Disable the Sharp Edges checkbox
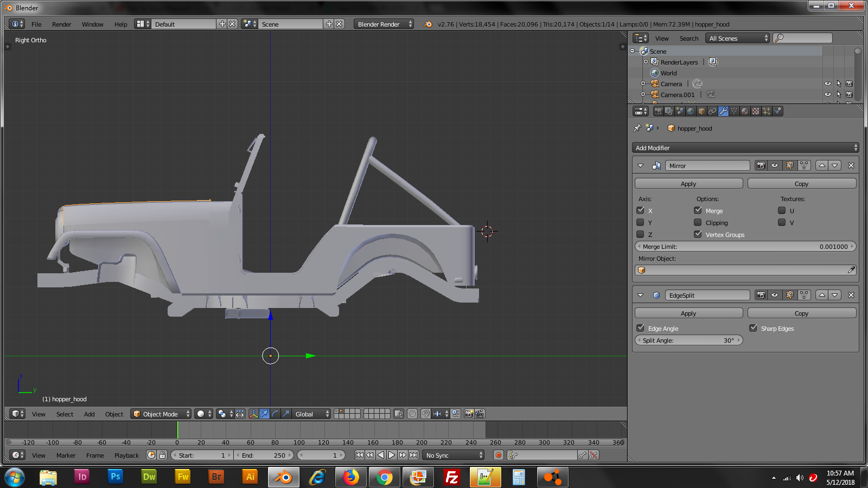 pyautogui.click(x=754, y=328)
